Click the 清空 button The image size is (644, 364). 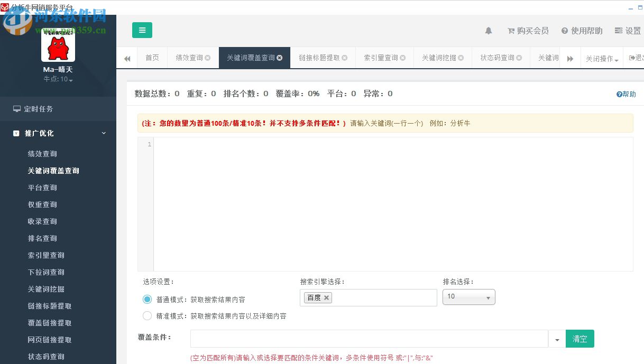point(580,339)
